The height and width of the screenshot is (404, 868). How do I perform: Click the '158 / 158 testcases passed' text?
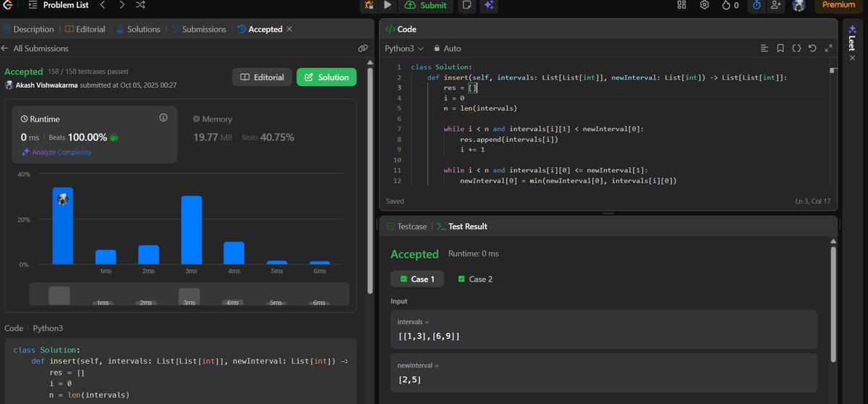(88, 72)
